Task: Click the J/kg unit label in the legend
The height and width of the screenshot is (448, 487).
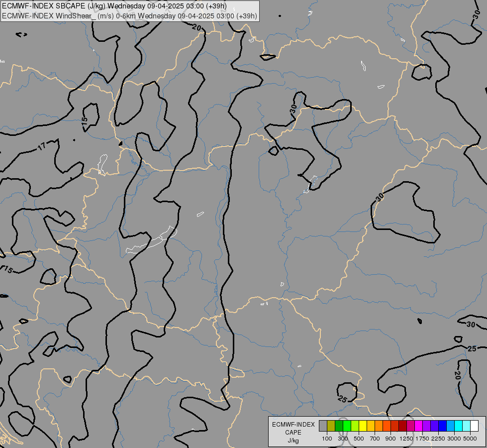Action: 293,441
